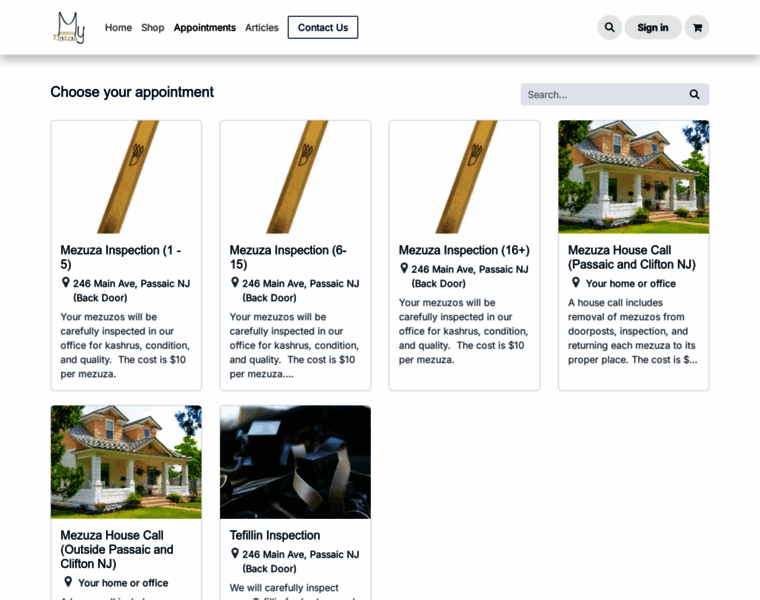
Task: Go to the Home menu item
Action: point(118,28)
